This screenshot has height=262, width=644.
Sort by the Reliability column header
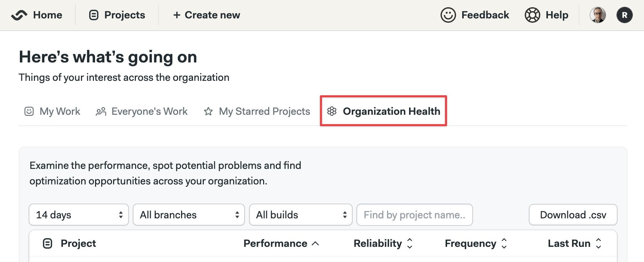tap(377, 244)
